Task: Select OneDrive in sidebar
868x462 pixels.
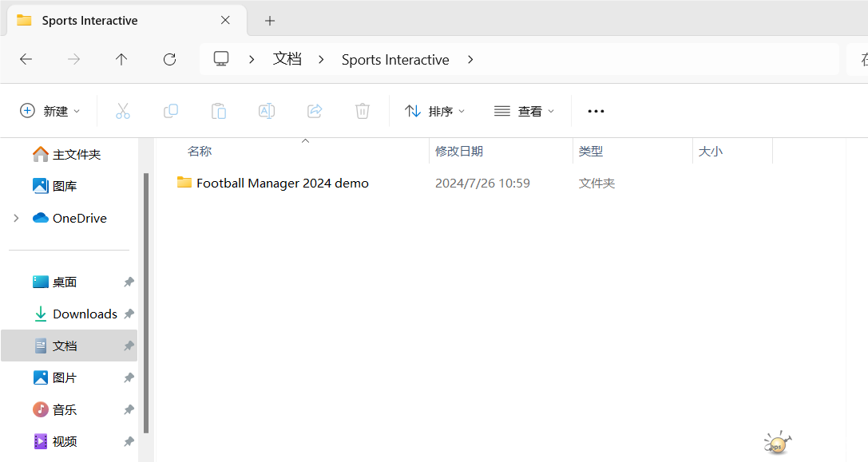Action: coord(69,218)
